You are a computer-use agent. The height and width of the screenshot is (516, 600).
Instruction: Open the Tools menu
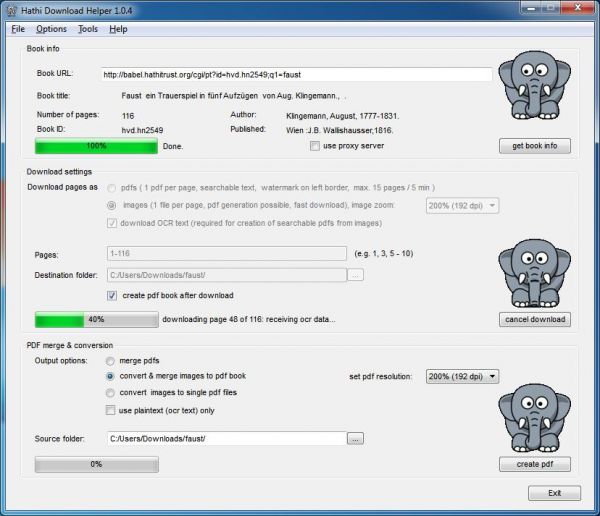point(88,29)
